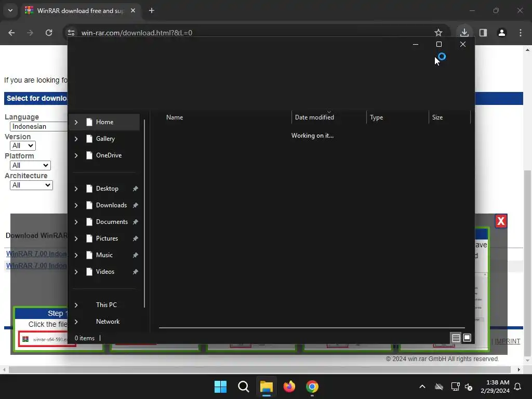Open Windows taskbar search
The width and height of the screenshot is (532, 399).
[243, 387]
